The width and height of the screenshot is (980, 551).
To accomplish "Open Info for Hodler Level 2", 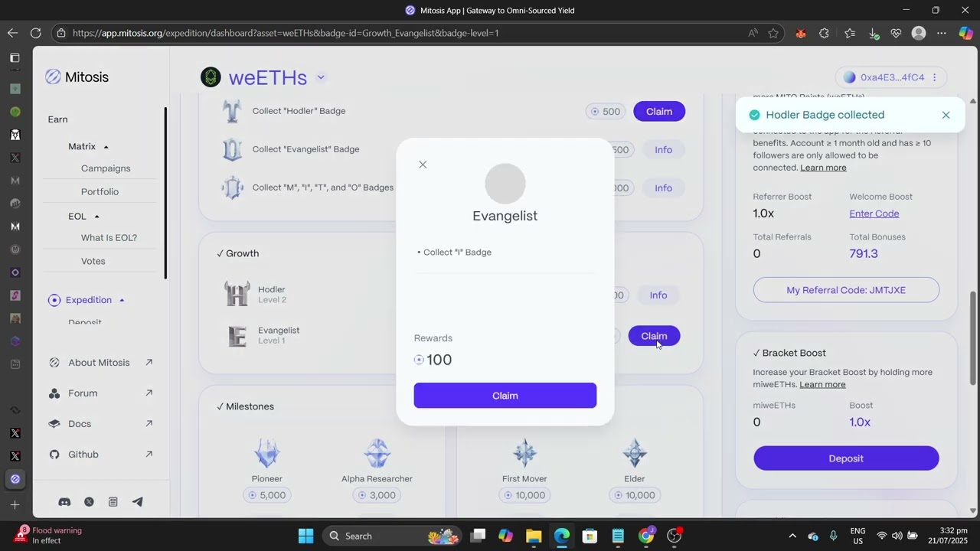I will click(658, 295).
